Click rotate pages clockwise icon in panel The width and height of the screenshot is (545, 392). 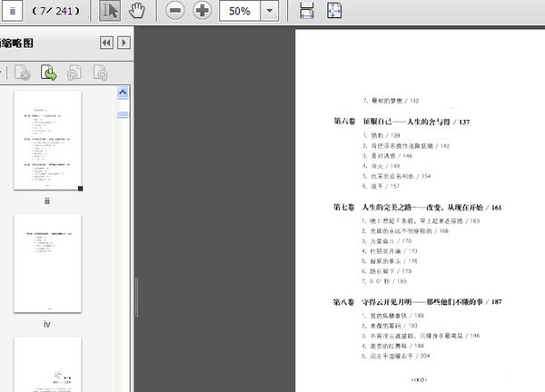coord(102,73)
